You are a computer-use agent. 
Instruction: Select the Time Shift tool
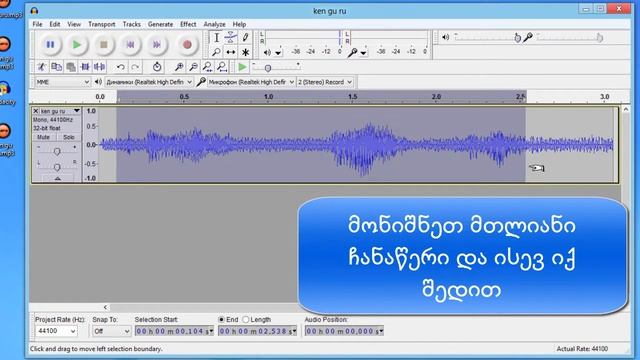point(231,52)
